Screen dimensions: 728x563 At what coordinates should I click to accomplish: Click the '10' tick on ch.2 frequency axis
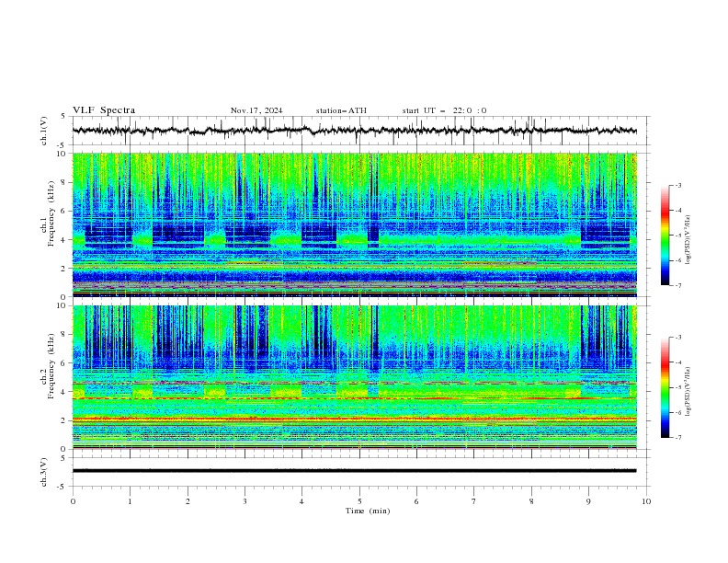(x=63, y=305)
